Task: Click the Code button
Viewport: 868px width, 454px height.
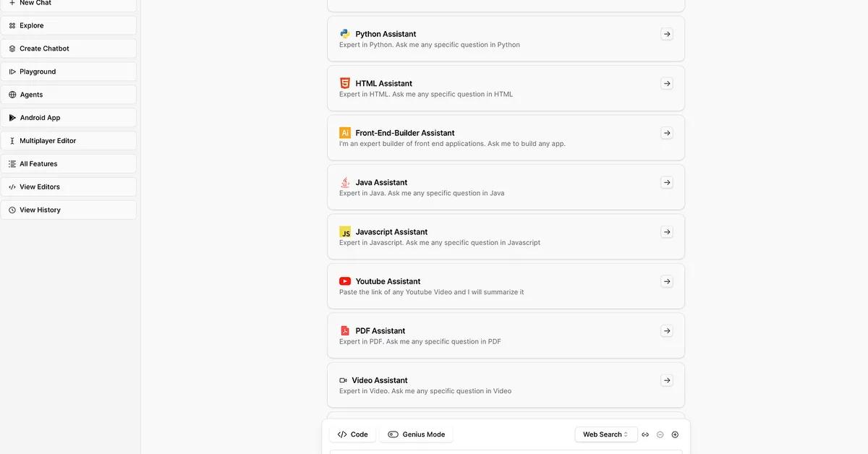Action: (x=353, y=434)
